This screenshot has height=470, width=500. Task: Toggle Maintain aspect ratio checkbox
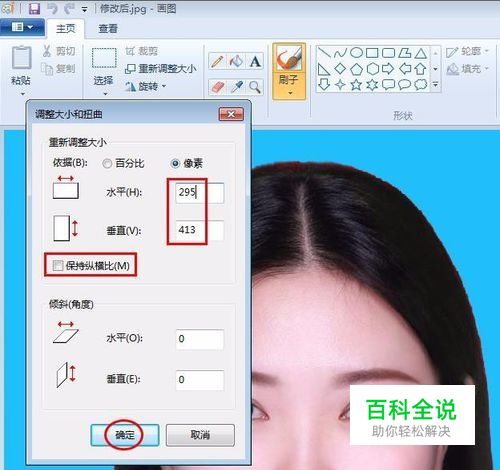tap(58, 266)
